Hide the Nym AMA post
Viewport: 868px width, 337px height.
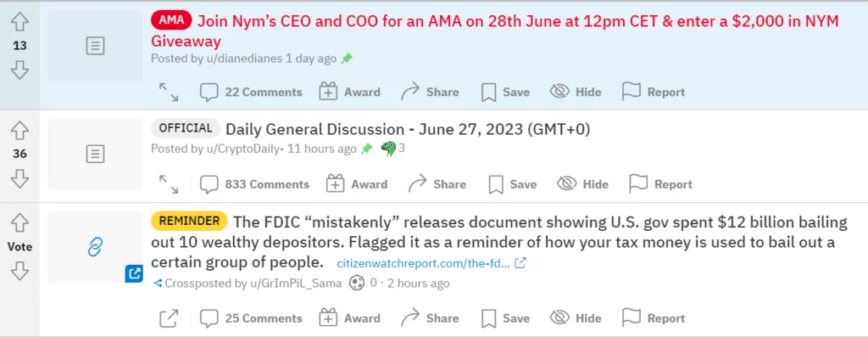pyautogui.click(x=576, y=92)
